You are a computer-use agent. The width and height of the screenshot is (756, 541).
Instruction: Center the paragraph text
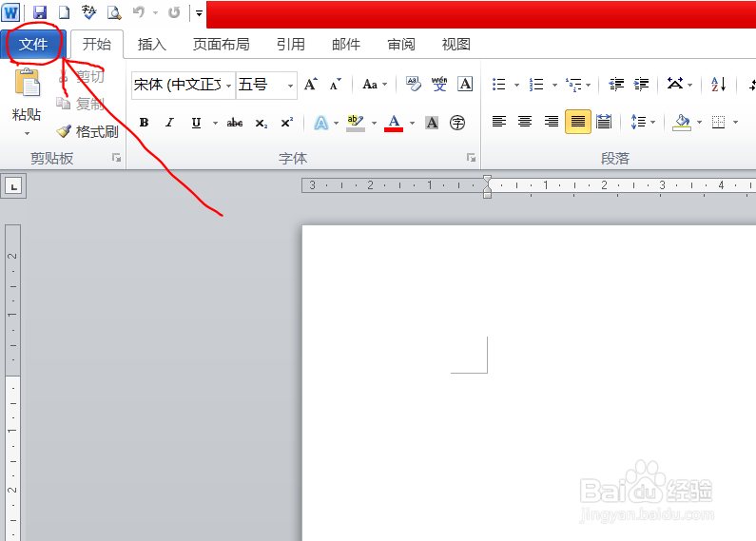click(525, 122)
